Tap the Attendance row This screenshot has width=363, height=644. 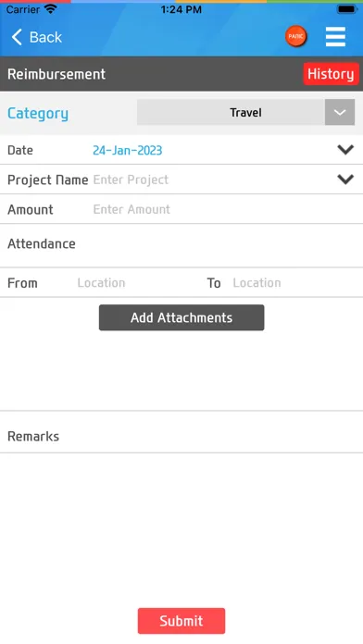pyautogui.click(x=181, y=245)
